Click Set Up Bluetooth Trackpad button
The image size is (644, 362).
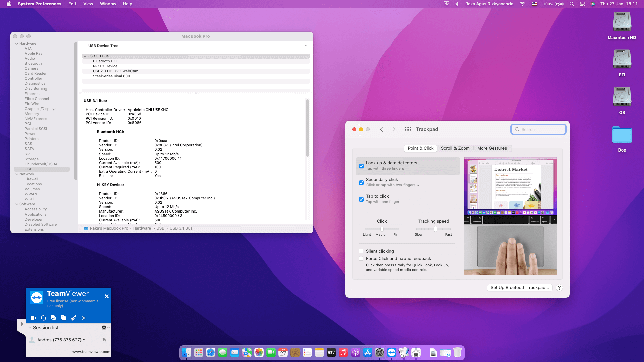tap(519, 288)
